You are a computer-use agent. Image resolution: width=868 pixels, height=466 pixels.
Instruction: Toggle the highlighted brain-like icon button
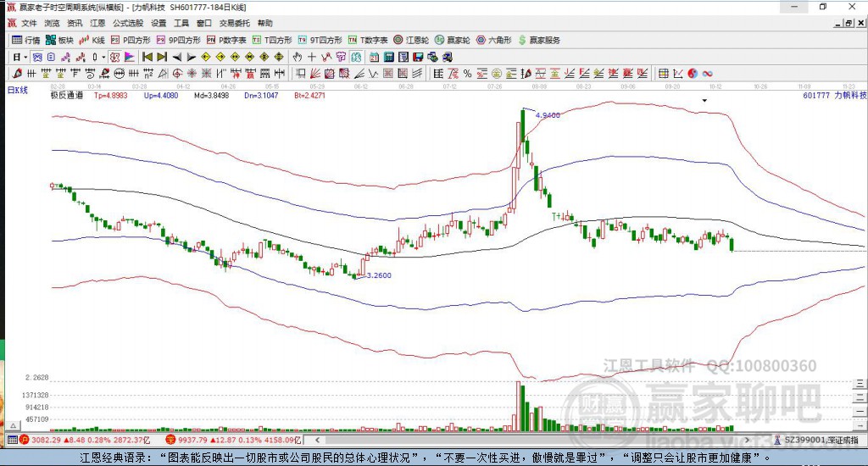click(356, 57)
